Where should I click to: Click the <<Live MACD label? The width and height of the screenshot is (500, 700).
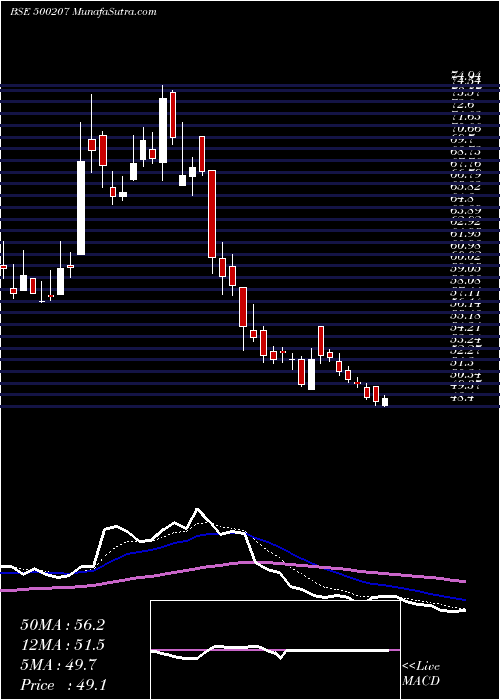(421, 674)
